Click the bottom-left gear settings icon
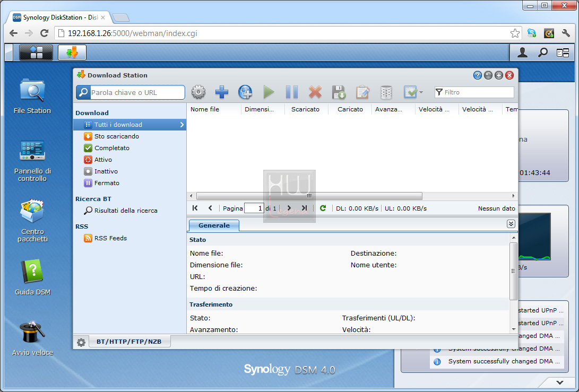 (x=81, y=342)
